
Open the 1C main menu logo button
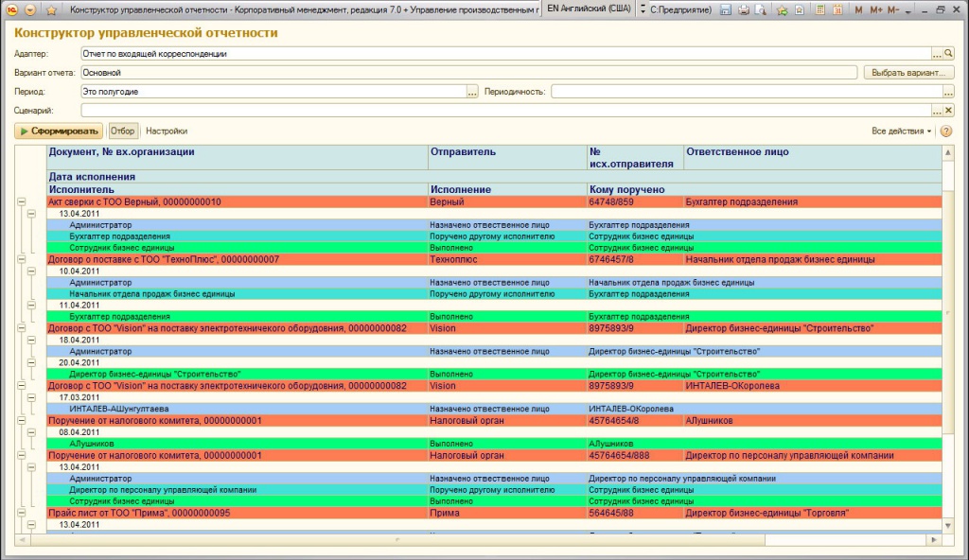click(11, 9)
